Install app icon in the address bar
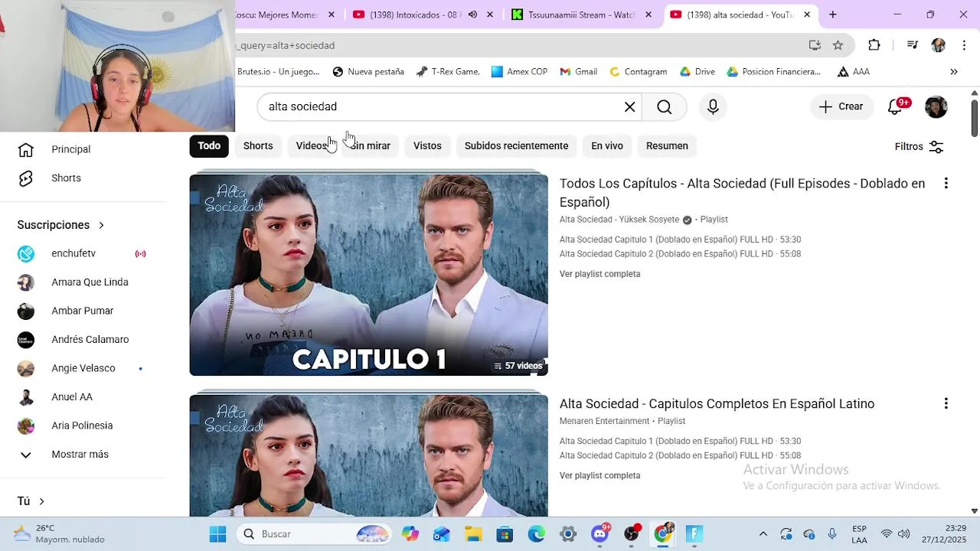The height and width of the screenshot is (551, 980). coord(815,45)
